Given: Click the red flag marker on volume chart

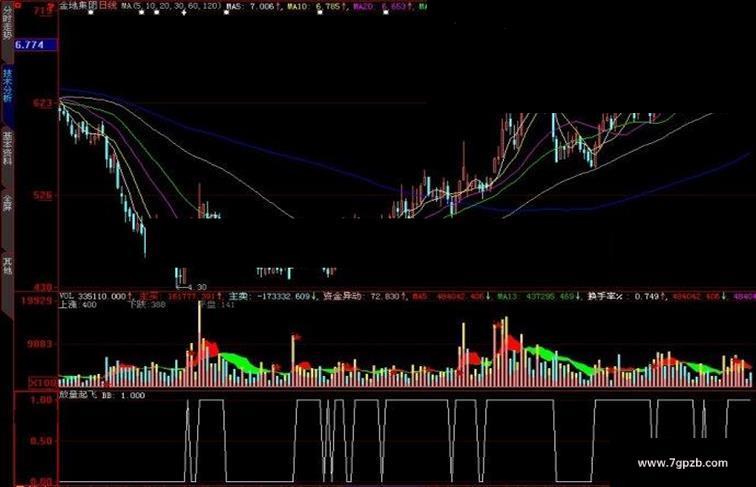Looking at the screenshot, I should click(x=297, y=337).
